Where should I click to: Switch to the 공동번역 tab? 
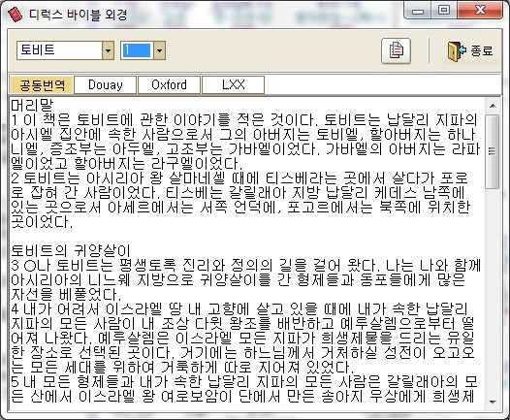[42, 85]
